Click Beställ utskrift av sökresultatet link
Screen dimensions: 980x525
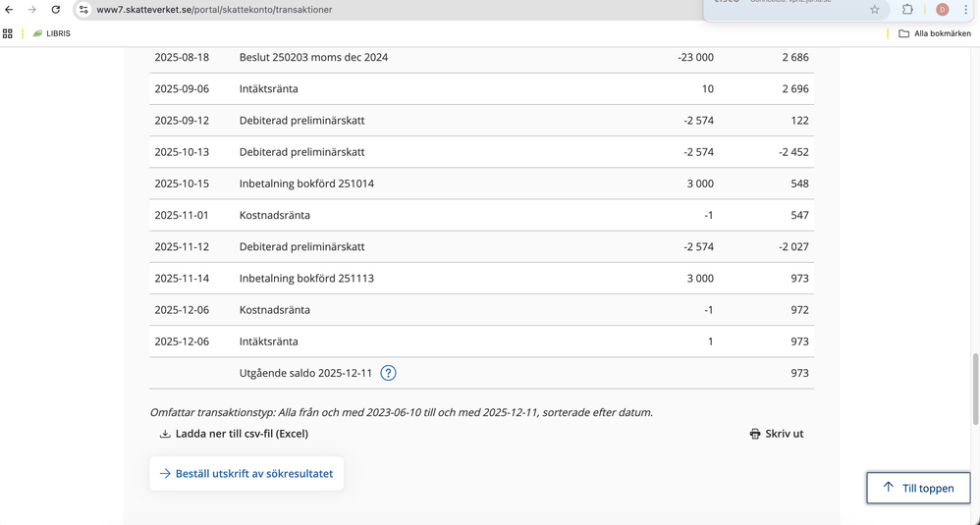[x=246, y=474]
